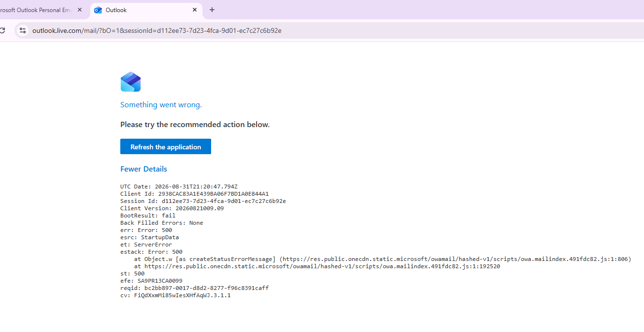Collapse the Fewer Details link
Image resolution: width=644 pixels, height=332 pixels.
pos(143,169)
